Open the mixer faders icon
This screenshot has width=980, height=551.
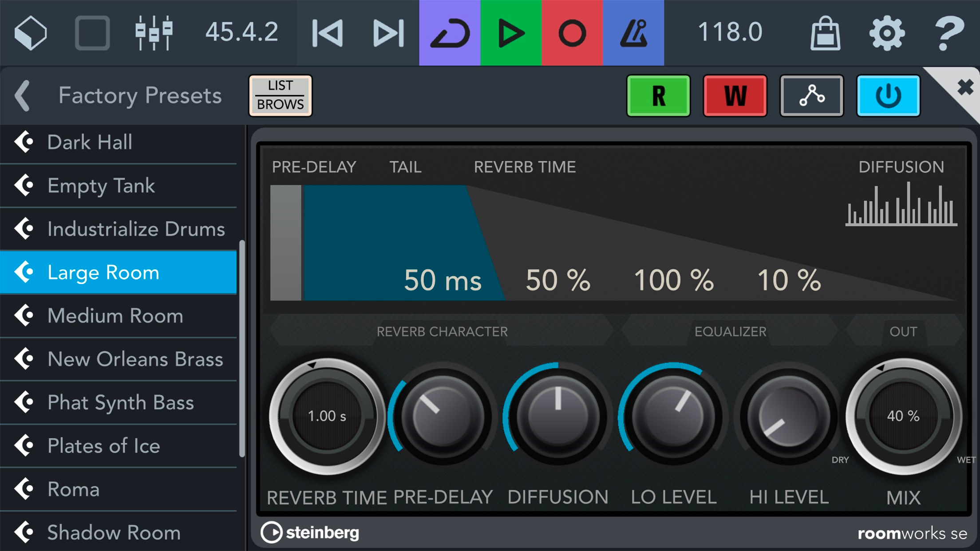(154, 32)
